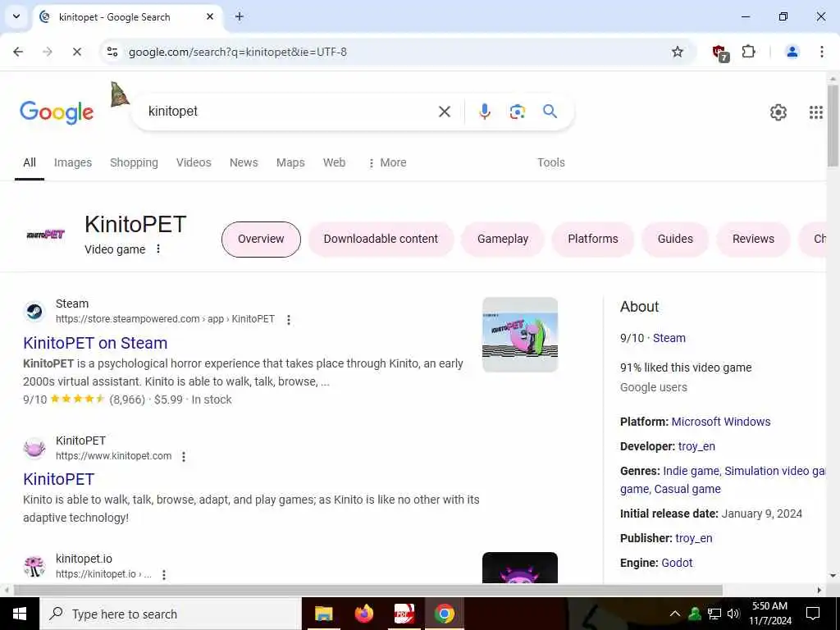Click the Steam result thumbnail image
Screen dimensions: 840x630
(x=519, y=335)
